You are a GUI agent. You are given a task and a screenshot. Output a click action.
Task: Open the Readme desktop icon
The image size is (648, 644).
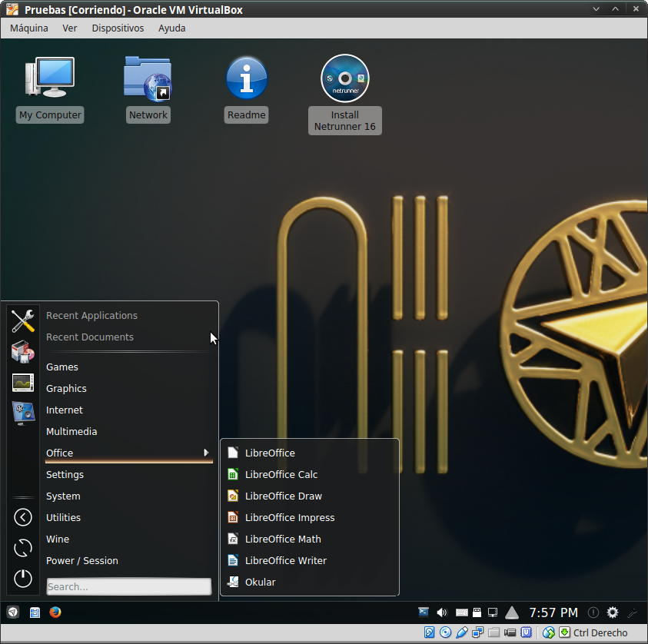coord(247,79)
